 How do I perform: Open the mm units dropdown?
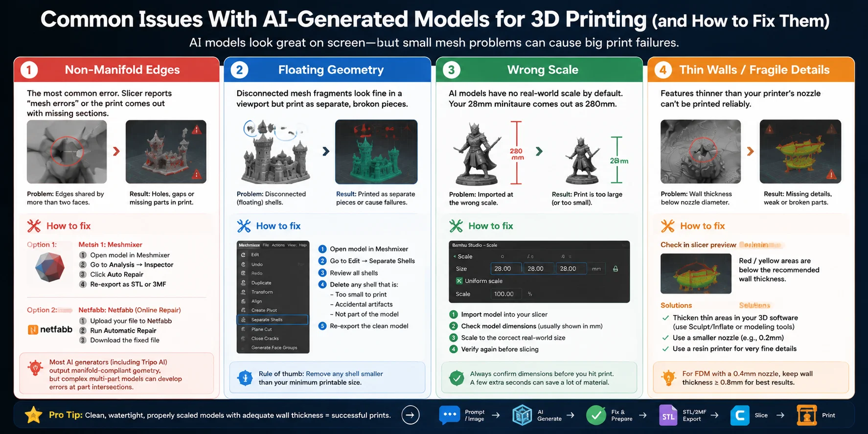tap(596, 269)
